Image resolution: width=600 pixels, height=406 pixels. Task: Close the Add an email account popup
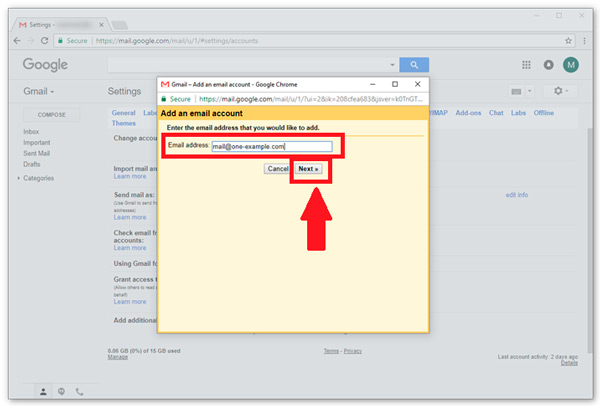[417, 84]
